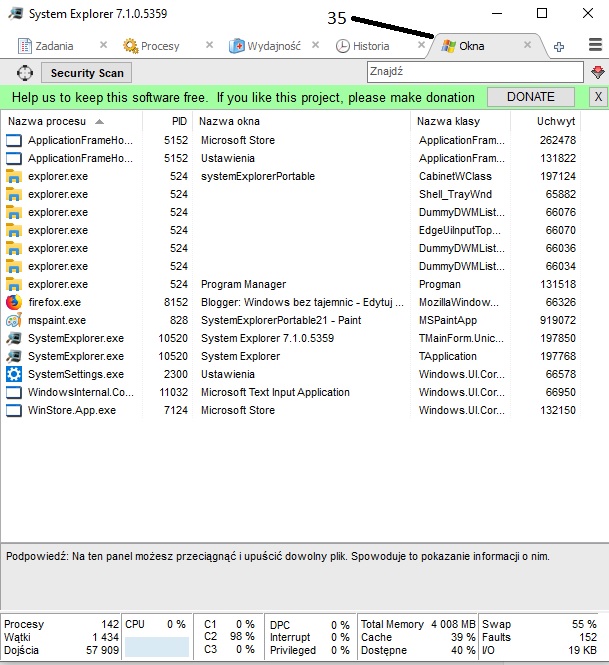Screen dimensions: 609x665
Task: Click the WindowsInternal.Co... window icon
Action: point(14,393)
